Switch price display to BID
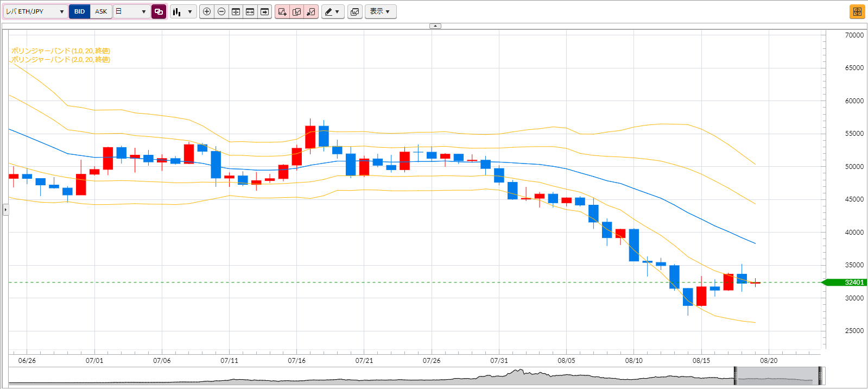Viewport: 868px width, 389px height. coord(80,11)
